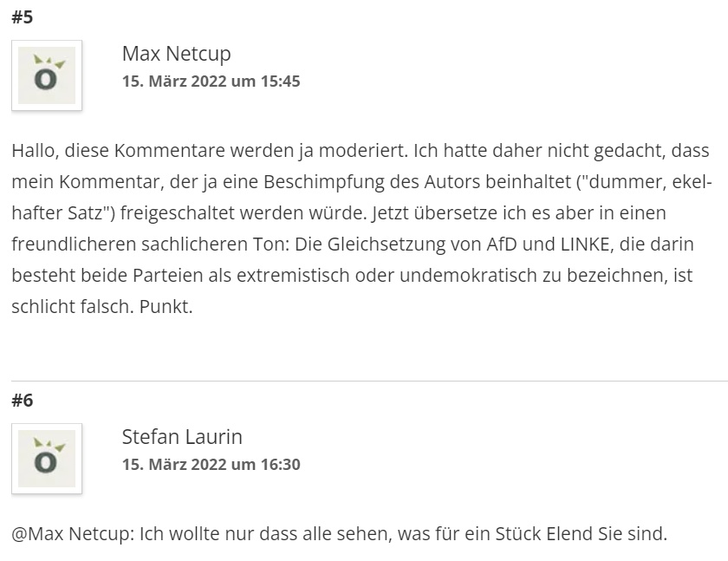
Task: Click the word LINKE in comment 5
Action: [x=587, y=245]
